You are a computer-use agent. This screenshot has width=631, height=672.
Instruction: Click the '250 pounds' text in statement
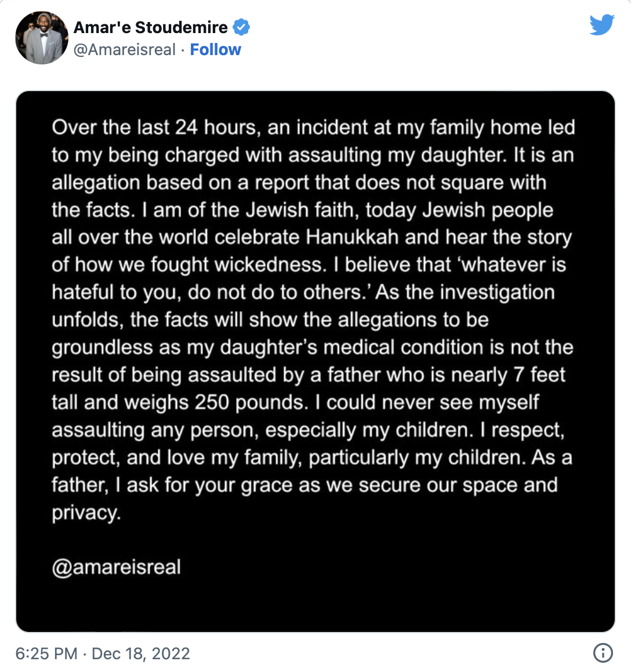251,402
